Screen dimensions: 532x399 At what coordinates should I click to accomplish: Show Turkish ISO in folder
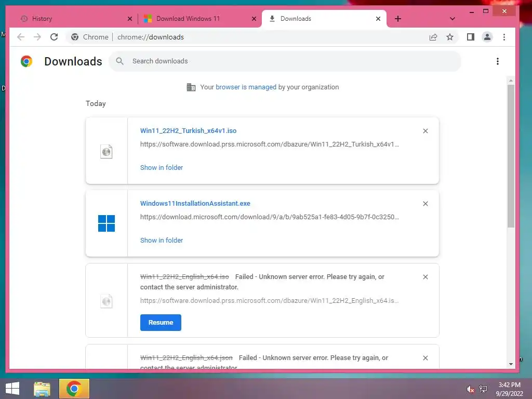pyautogui.click(x=162, y=167)
